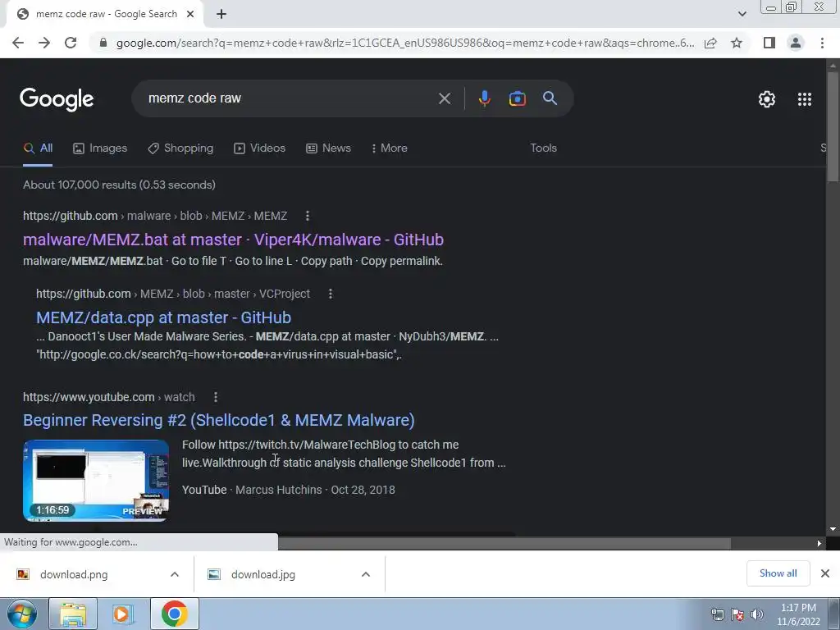Click the scroll down arrow
Image resolution: width=840 pixels, height=630 pixels.
tap(833, 529)
